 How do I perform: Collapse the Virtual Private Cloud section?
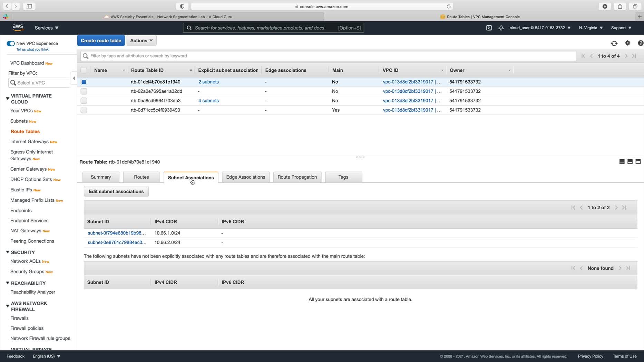click(8, 99)
